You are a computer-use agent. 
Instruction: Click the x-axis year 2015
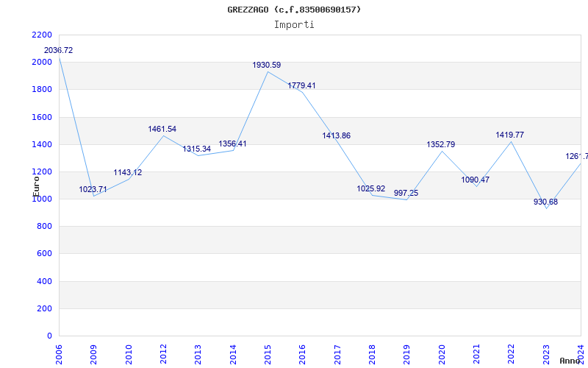click(x=268, y=355)
